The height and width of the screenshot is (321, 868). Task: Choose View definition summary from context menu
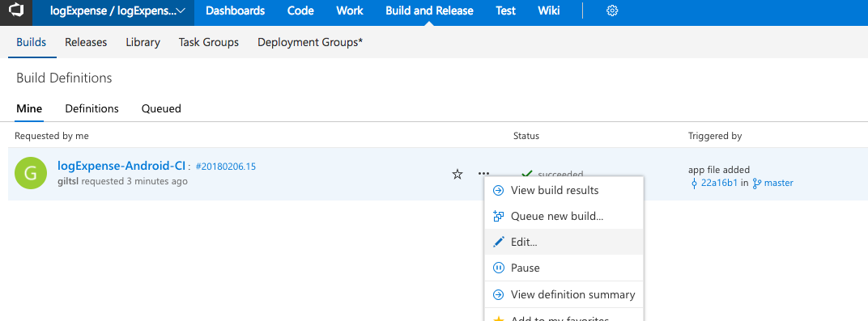(x=564, y=295)
